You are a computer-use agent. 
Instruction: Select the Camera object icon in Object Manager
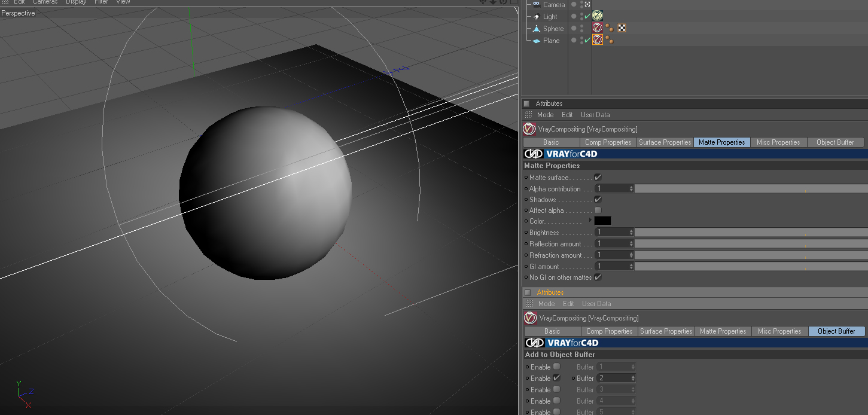point(537,4)
